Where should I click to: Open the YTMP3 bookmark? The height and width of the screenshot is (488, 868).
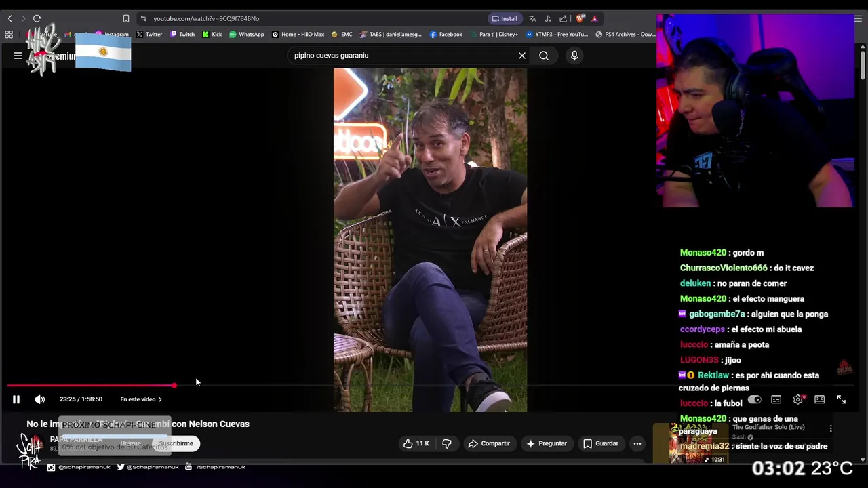point(557,34)
